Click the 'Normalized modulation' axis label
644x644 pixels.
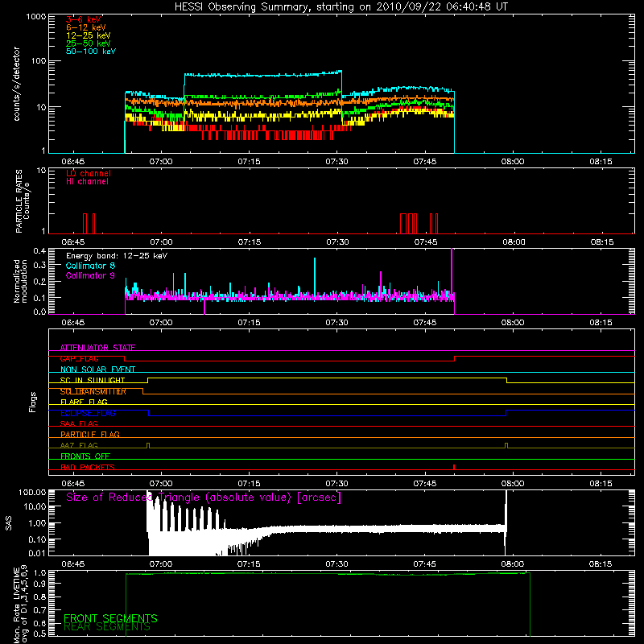pos(20,281)
